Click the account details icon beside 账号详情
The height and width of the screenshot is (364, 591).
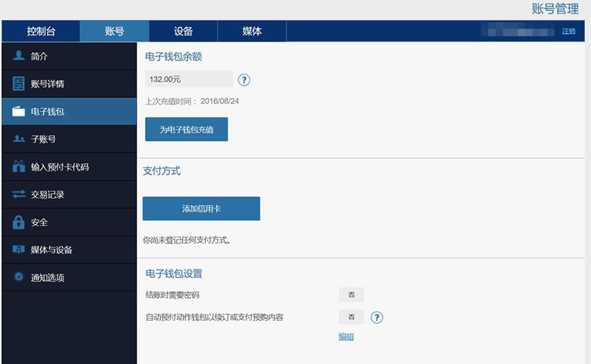point(19,84)
